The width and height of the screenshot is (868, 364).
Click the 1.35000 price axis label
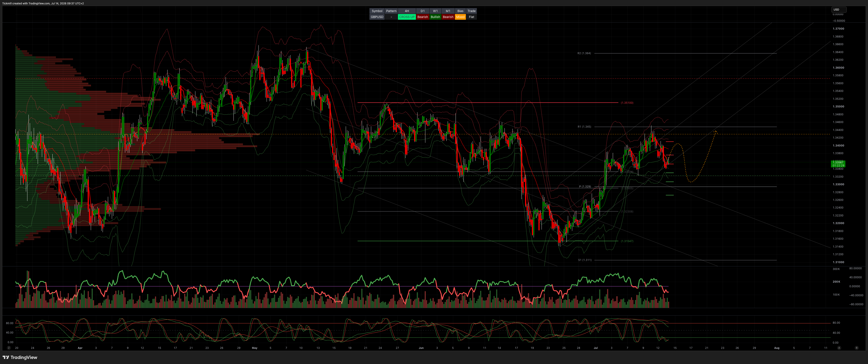[838, 107]
